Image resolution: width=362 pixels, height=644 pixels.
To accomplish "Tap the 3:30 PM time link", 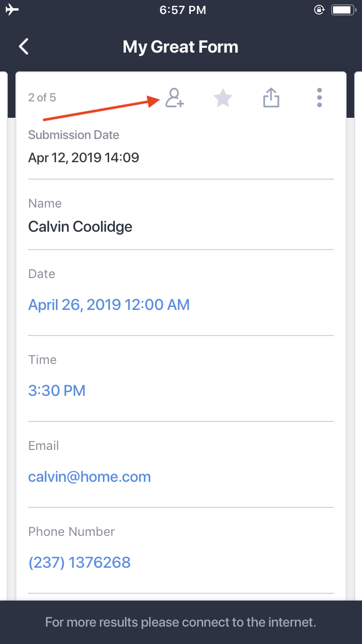I will click(56, 391).
